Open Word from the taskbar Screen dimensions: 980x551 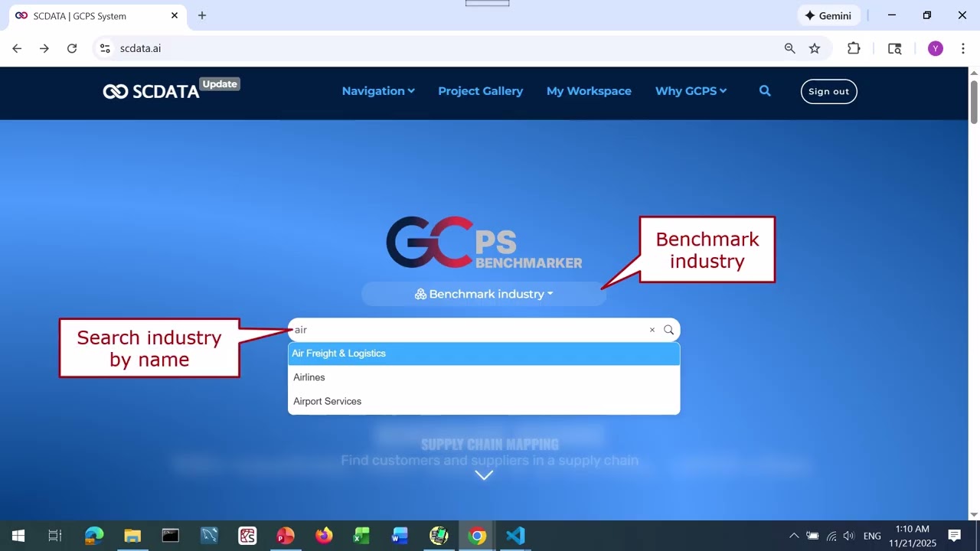[x=400, y=536]
